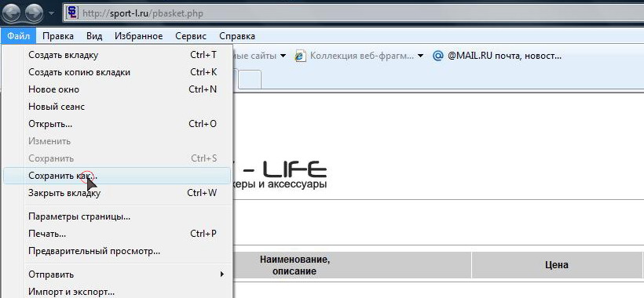Image resolution: width=644 pixels, height=298 pixels.
Task: Click the address bar with sport-l.ru/pbasket.php
Action: tap(353, 13)
